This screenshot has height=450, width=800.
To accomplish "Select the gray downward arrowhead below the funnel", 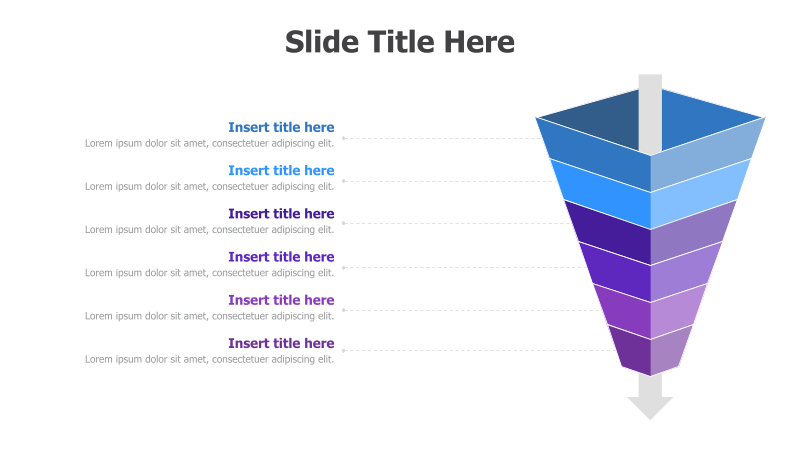I will pyautogui.click(x=650, y=407).
